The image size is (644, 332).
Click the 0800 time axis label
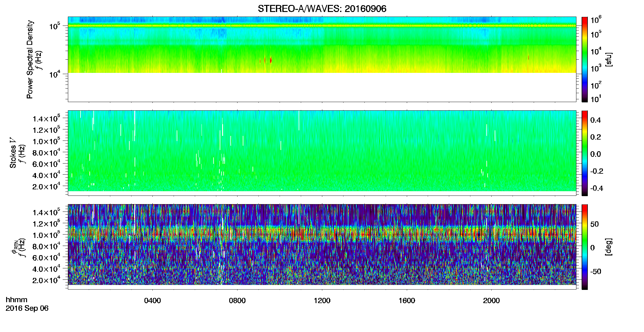point(237,300)
